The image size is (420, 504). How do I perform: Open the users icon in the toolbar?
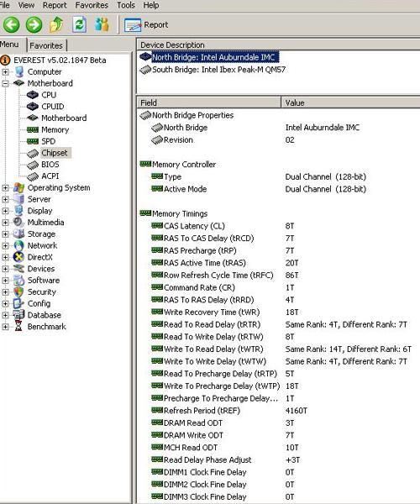click(102, 24)
